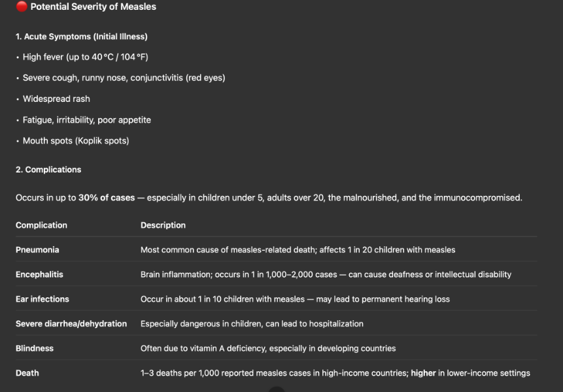
Task: Click the scroll-down button at bottom center
Action: (277, 389)
